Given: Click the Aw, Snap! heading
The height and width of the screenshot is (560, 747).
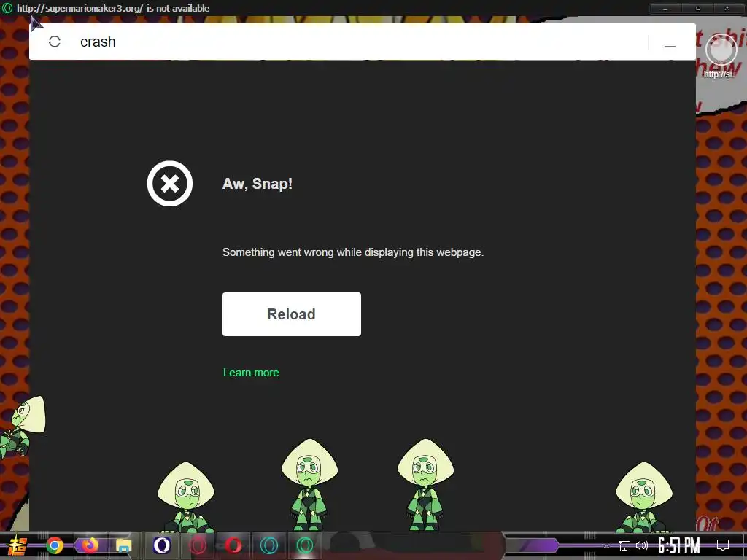Looking at the screenshot, I should 258,184.
